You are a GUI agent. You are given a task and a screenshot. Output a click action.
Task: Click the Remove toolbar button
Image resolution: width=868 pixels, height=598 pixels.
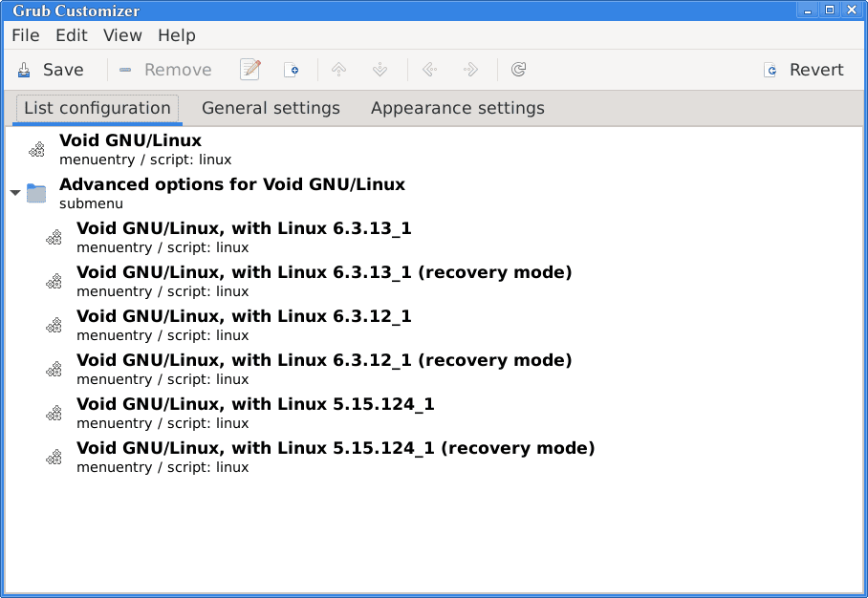click(165, 70)
